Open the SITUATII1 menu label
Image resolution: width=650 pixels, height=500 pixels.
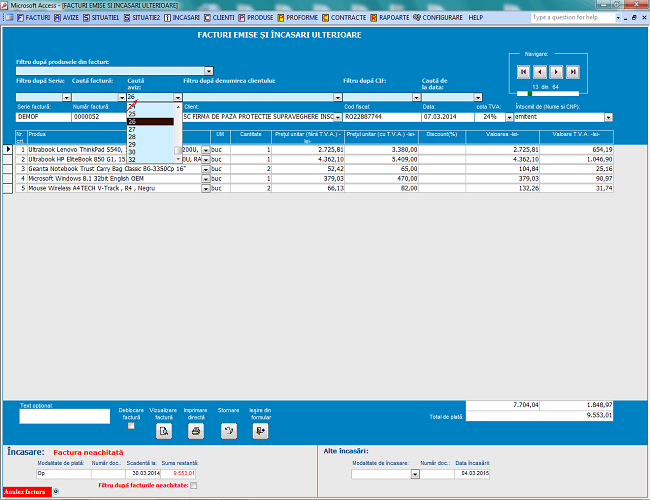(105, 18)
